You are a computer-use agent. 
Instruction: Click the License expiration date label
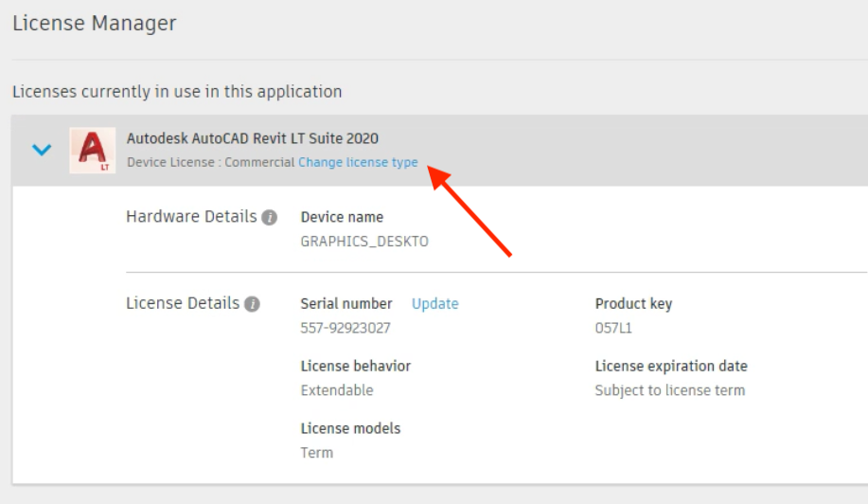[671, 366]
